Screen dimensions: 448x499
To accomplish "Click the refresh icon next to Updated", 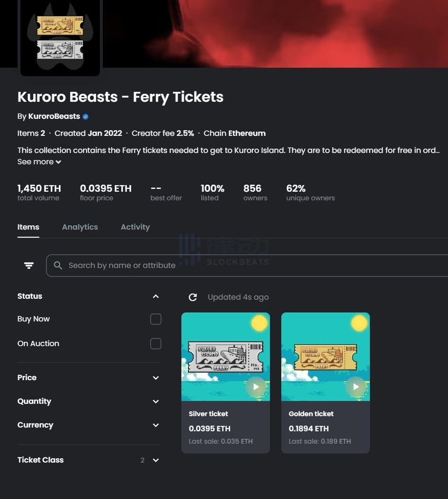I will 193,297.
